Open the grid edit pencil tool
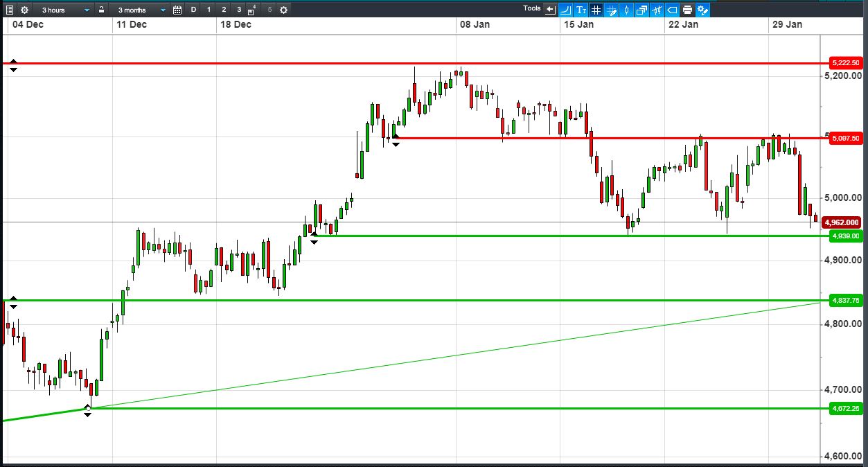Image resolution: width=868 pixels, height=467 pixels. pos(611,10)
